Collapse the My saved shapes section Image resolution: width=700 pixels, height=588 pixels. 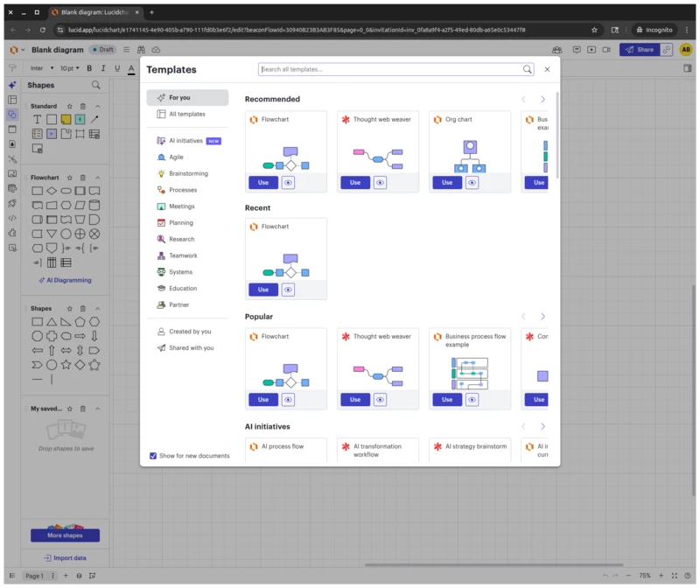pos(97,409)
